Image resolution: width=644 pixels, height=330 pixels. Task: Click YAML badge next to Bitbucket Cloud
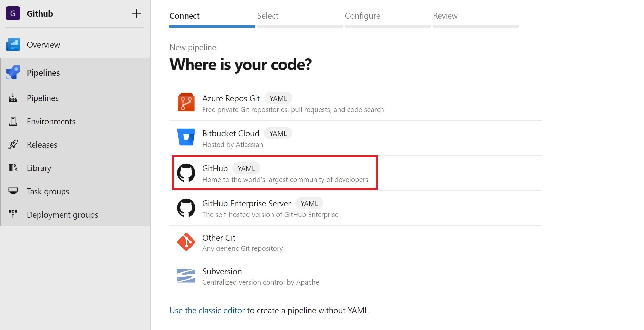coord(278,133)
